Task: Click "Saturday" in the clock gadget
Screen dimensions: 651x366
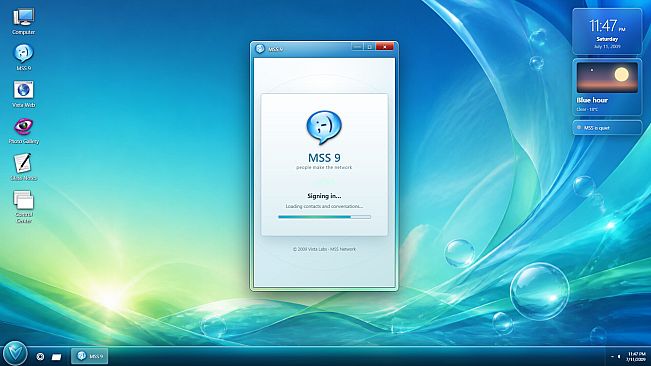Action: tap(607, 39)
